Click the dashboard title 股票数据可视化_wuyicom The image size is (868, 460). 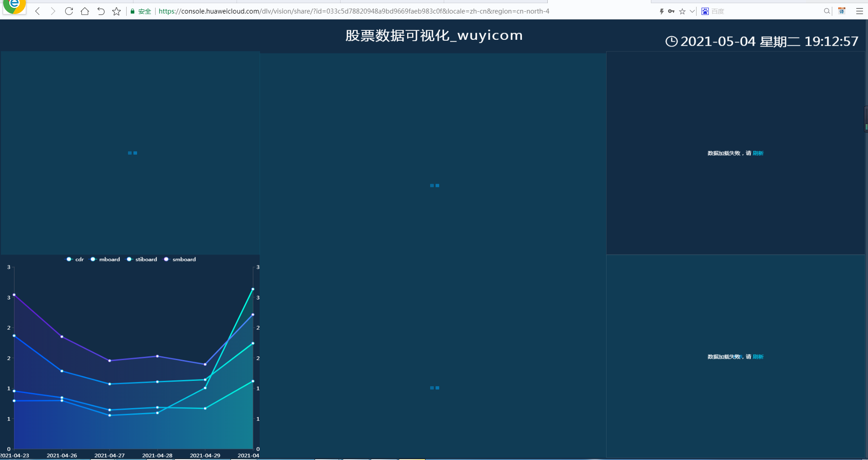point(434,35)
